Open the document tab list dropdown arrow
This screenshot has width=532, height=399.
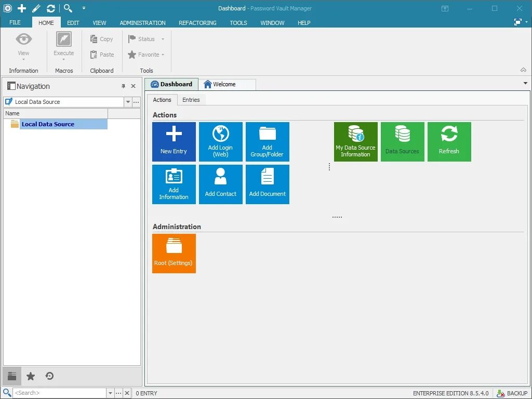click(526, 83)
